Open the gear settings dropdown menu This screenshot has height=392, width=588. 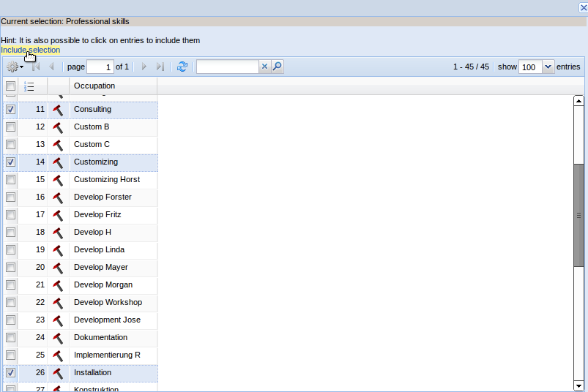[15, 67]
